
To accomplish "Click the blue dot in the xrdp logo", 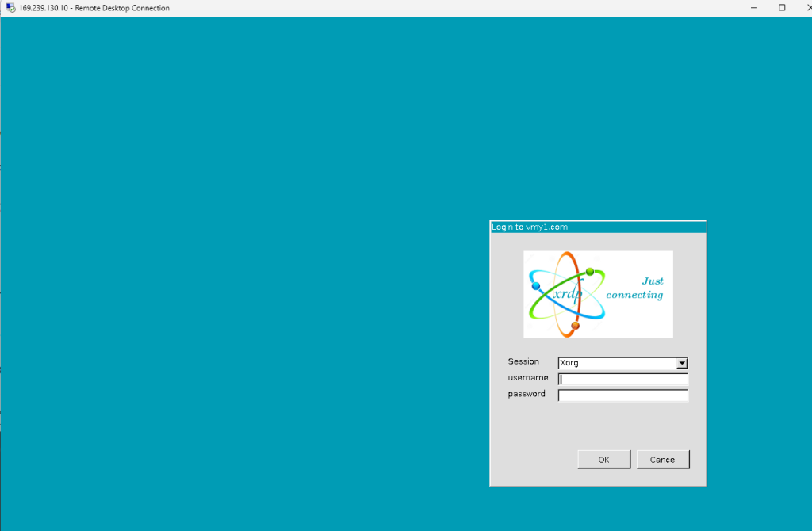I will 537,285.
